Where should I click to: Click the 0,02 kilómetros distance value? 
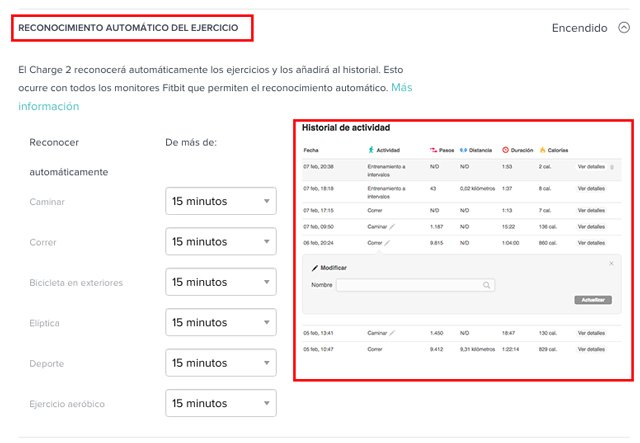pos(477,189)
